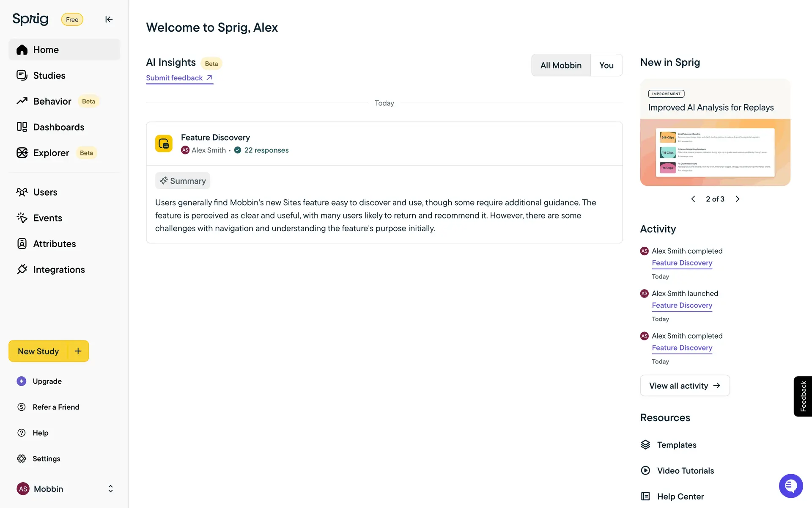Expand the Mobbin workspace switcher
Screen dimensions: 812x508
(110, 489)
